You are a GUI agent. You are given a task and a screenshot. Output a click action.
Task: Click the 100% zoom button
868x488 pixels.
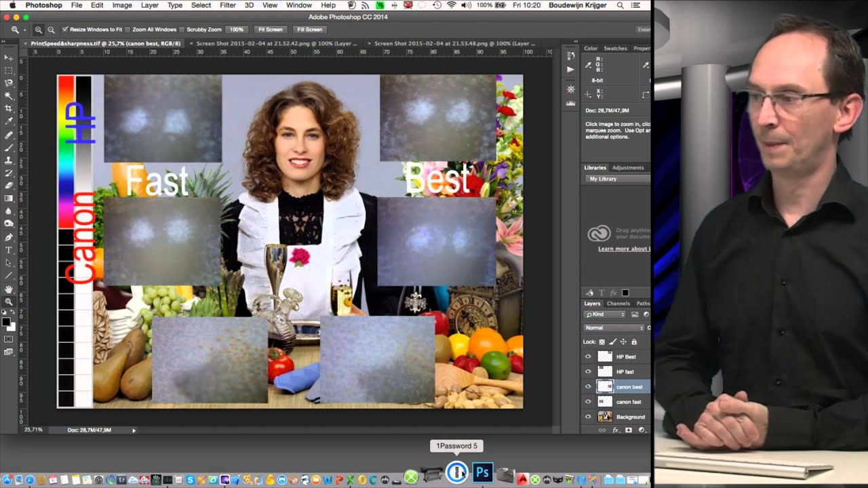(236, 30)
